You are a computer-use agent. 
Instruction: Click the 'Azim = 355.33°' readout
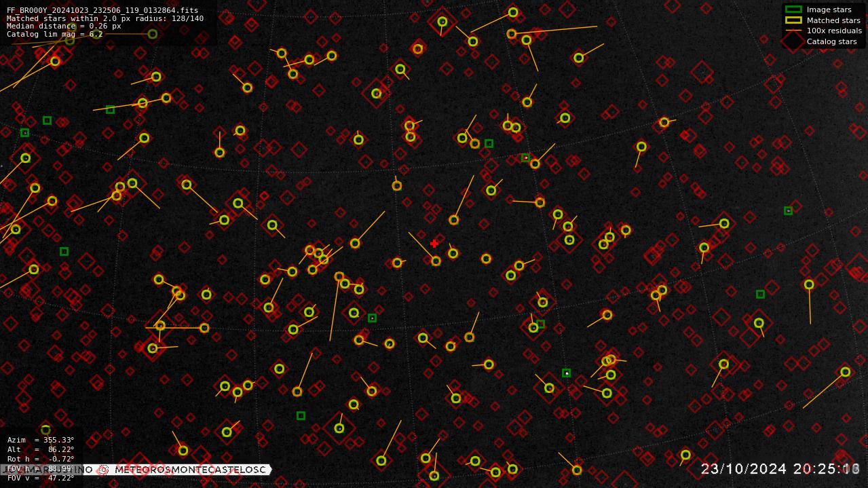[41, 440]
